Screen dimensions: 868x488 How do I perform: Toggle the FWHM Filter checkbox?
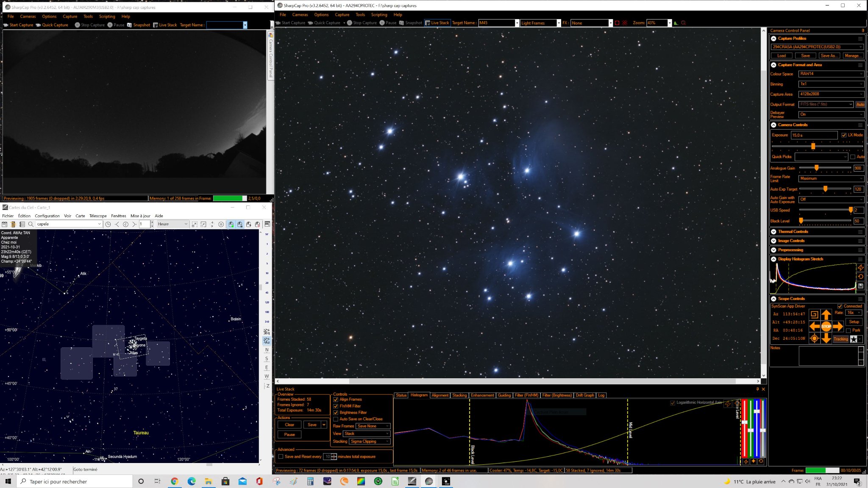click(336, 406)
